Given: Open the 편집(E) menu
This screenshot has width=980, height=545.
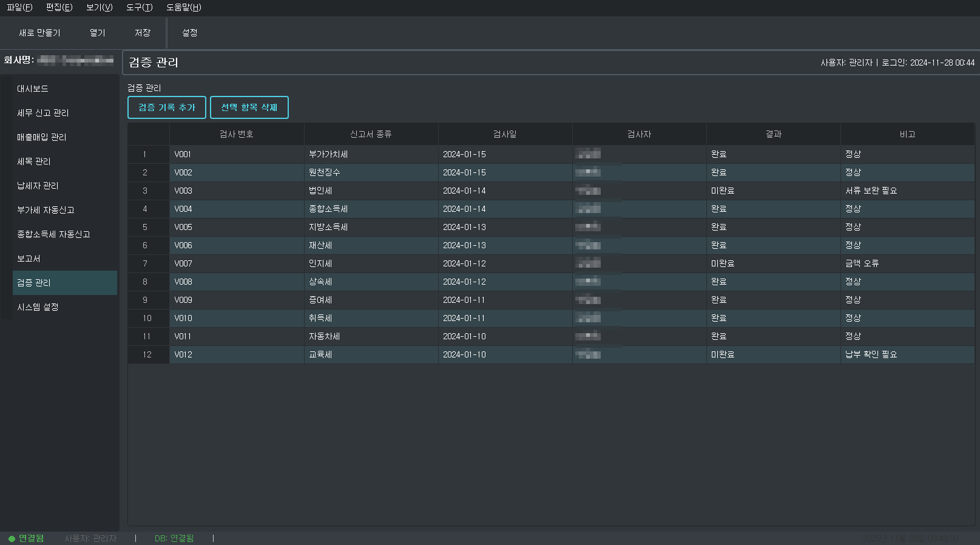Looking at the screenshot, I should [59, 7].
